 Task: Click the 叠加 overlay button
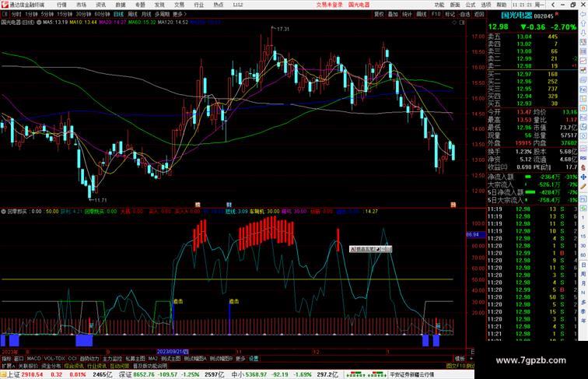pos(393,14)
